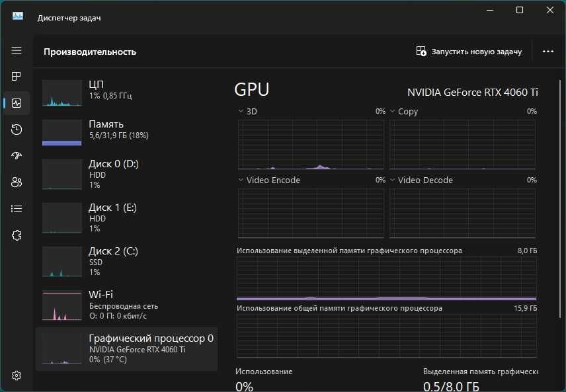This screenshot has width=566, height=392.
Task: Select the Performance page icon in sidebar
Action: [17, 103]
